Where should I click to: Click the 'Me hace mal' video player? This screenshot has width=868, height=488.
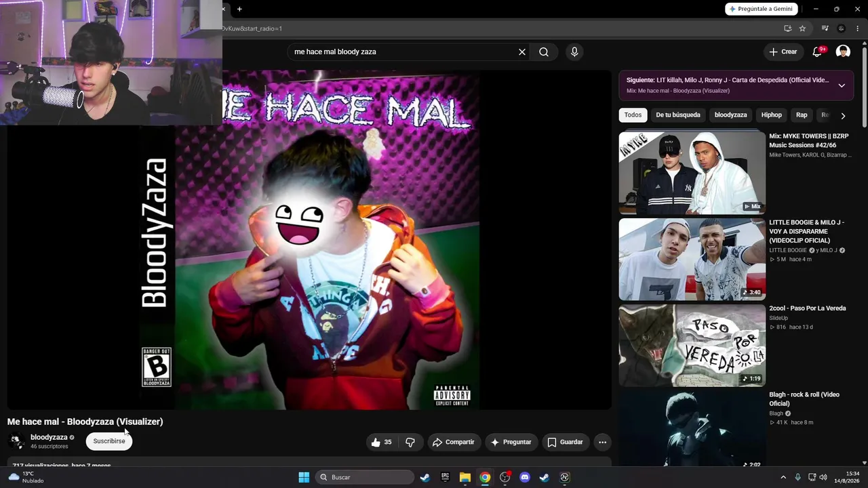coord(309,240)
